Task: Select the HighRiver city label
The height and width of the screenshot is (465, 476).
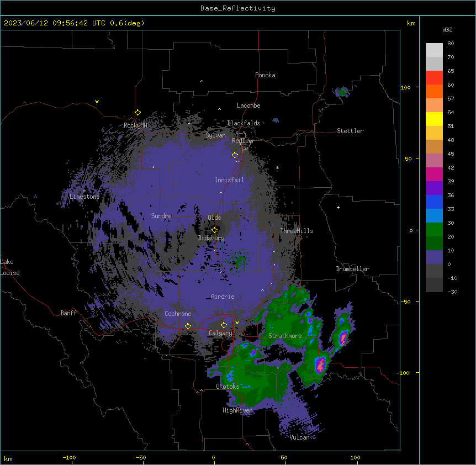Action: click(237, 410)
